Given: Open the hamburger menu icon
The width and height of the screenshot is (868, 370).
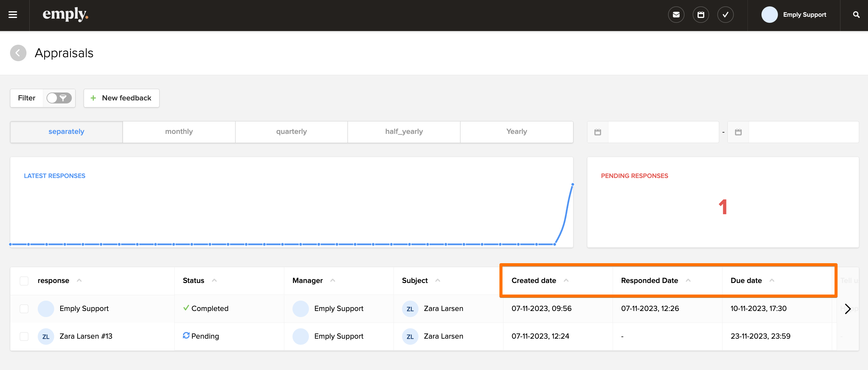Looking at the screenshot, I should point(13,15).
